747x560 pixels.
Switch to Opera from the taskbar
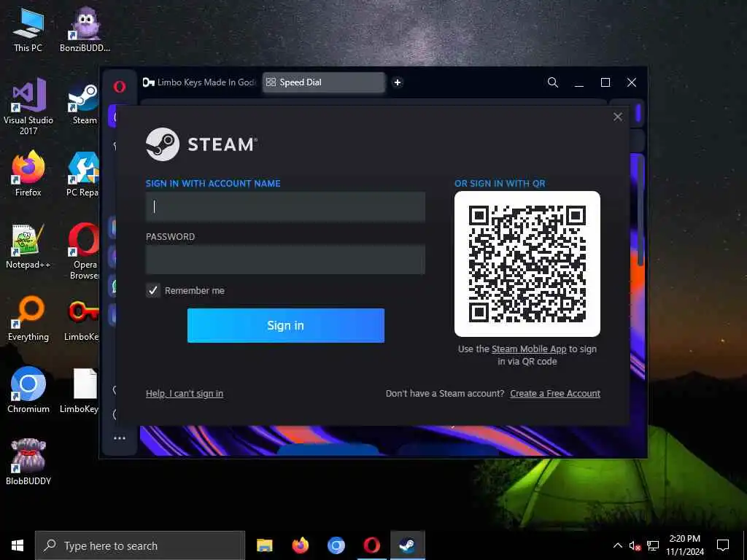click(371, 545)
